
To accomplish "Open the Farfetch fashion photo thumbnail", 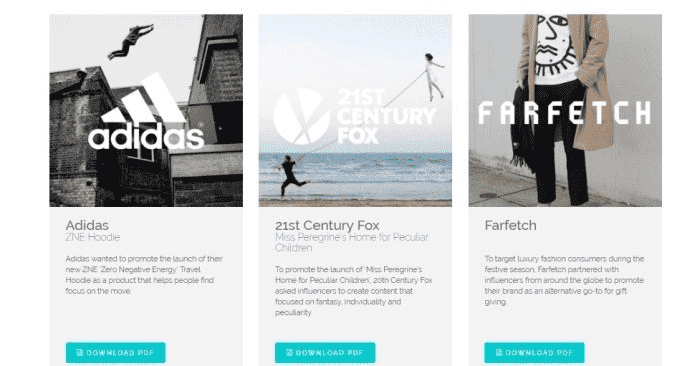I will (x=565, y=110).
